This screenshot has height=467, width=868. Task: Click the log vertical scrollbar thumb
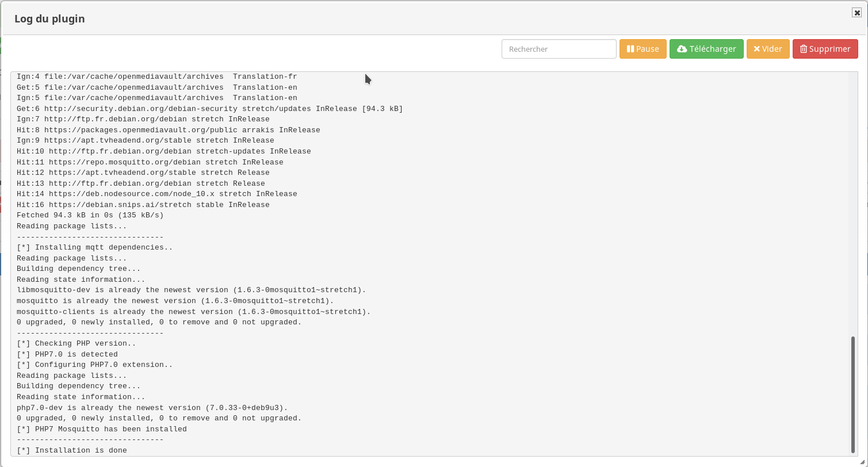click(x=852, y=395)
